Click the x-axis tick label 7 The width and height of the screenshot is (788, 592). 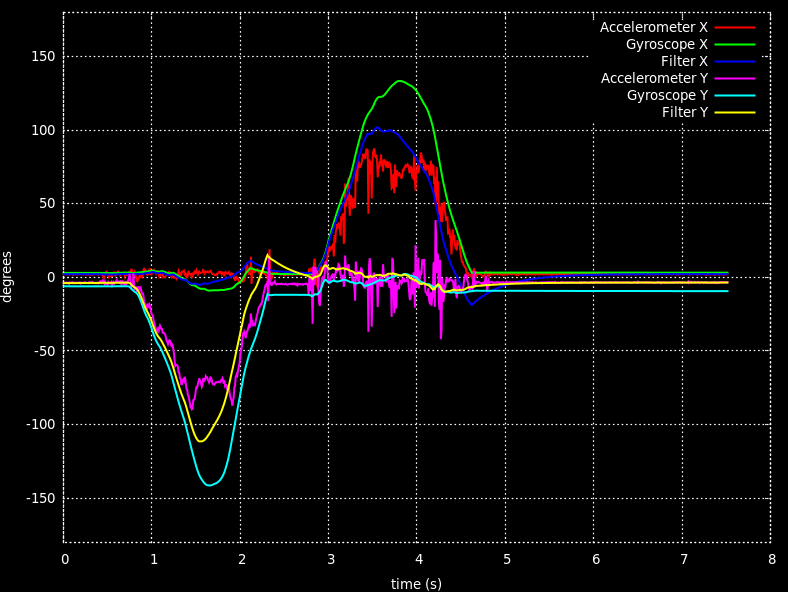(684, 560)
